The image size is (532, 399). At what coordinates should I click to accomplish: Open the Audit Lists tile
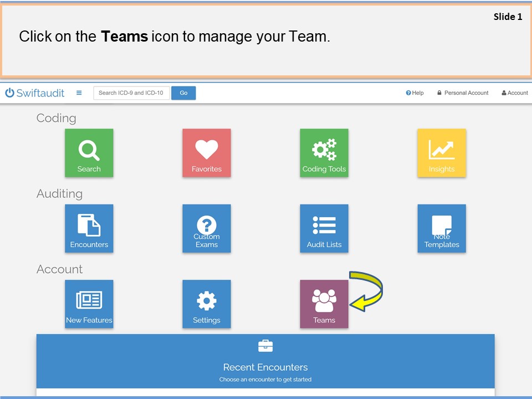pos(324,228)
